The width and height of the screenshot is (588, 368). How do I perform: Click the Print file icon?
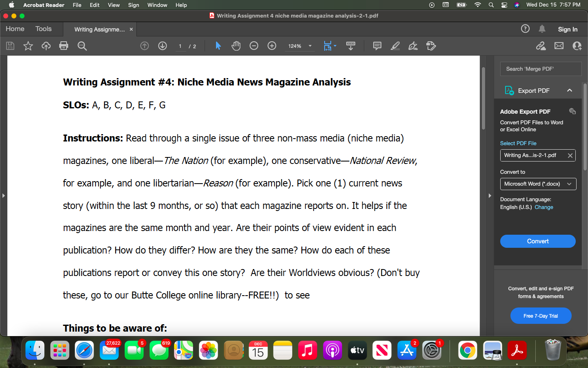(x=64, y=46)
